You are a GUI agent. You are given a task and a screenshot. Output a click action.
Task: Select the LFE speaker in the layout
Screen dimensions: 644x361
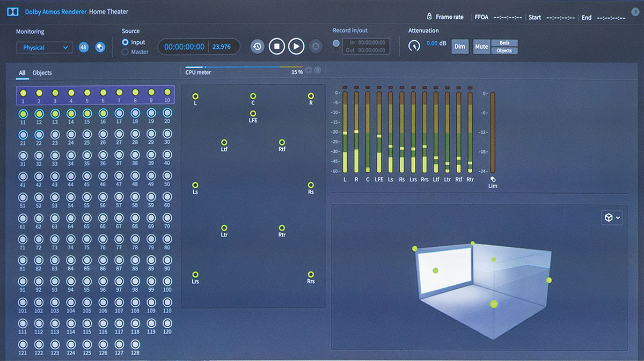tap(253, 114)
